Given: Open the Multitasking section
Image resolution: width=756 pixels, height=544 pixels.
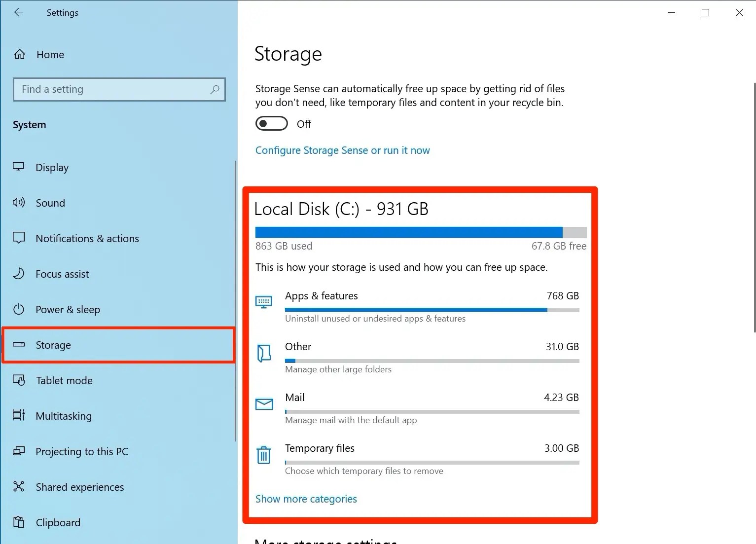Looking at the screenshot, I should click(64, 416).
